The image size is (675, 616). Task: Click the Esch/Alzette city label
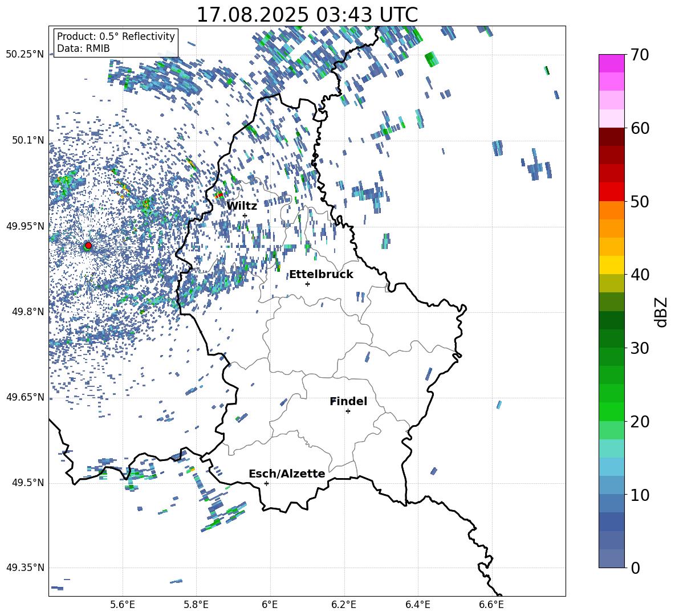tap(287, 474)
